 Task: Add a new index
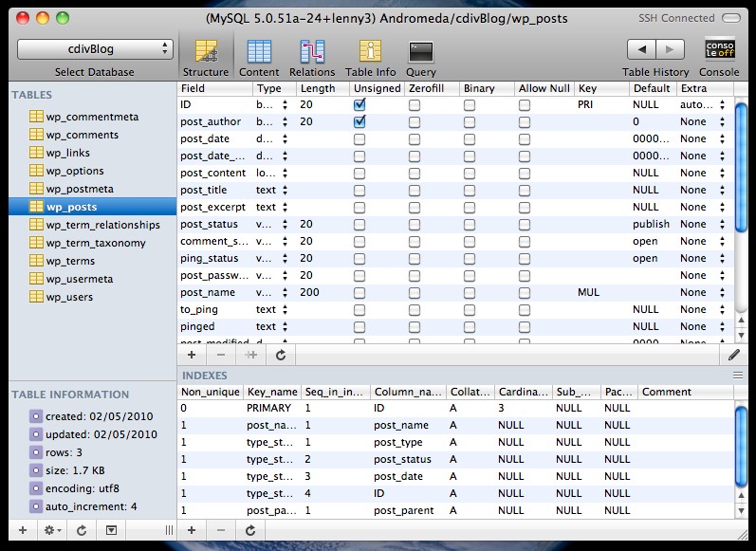click(192, 530)
